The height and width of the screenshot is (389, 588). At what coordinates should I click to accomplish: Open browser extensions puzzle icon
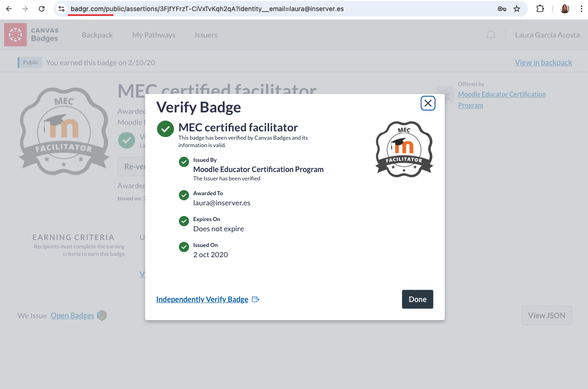pyautogui.click(x=540, y=9)
